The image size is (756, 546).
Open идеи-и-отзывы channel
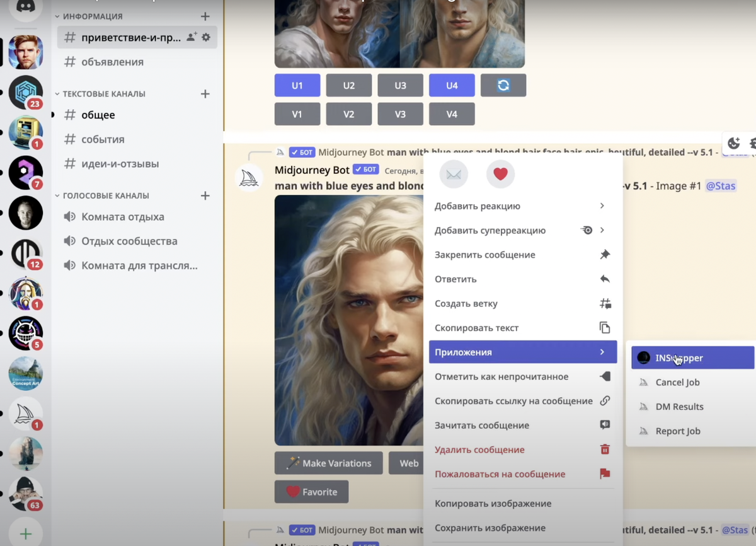coord(137,164)
